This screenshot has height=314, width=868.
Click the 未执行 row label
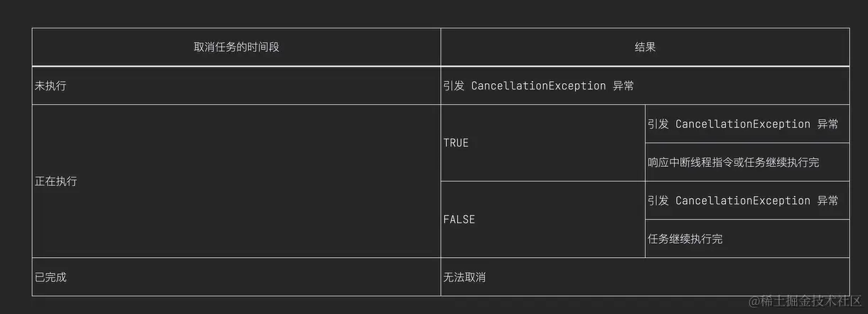pos(50,86)
